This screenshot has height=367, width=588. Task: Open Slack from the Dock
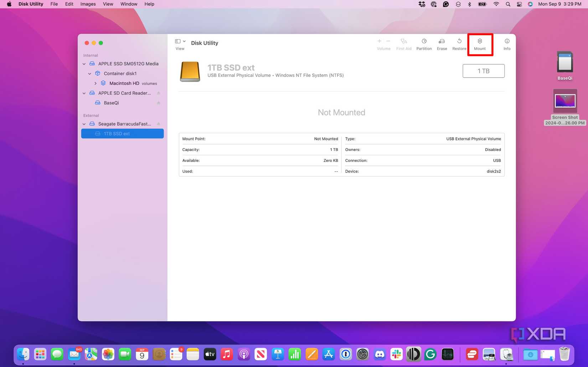[x=396, y=354]
